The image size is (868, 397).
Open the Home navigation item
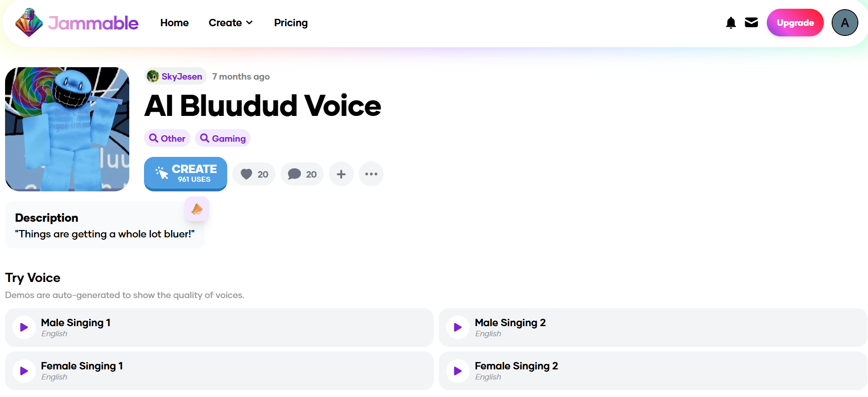point(174,22)
